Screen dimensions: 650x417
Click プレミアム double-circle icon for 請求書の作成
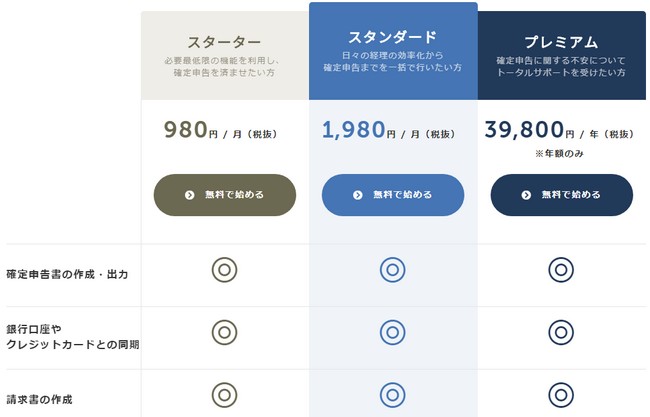click(561, 395)
